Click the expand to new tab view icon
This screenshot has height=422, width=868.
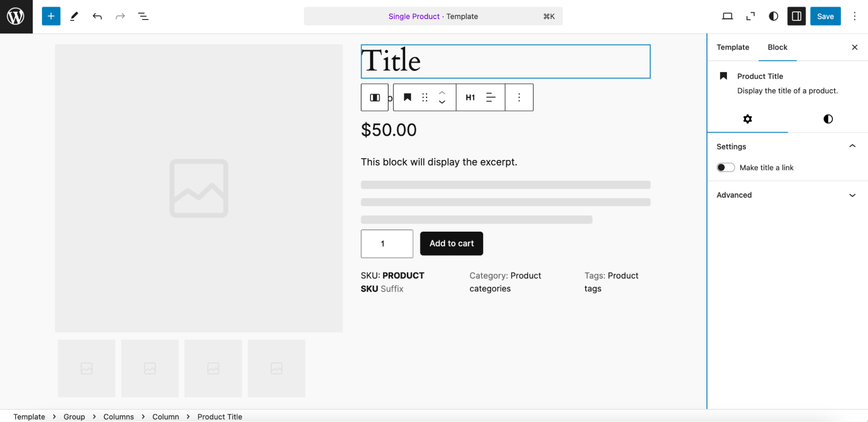[750, 17]
